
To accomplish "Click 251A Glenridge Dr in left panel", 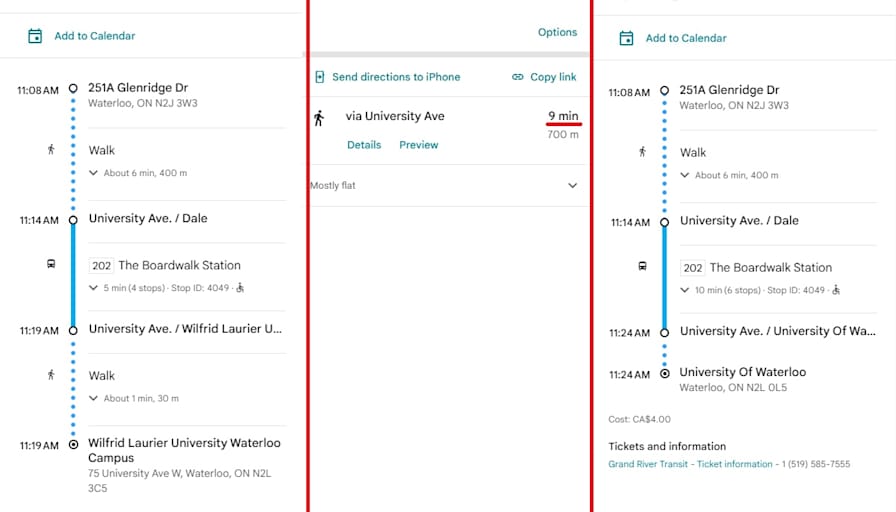I will pos(138,87).
